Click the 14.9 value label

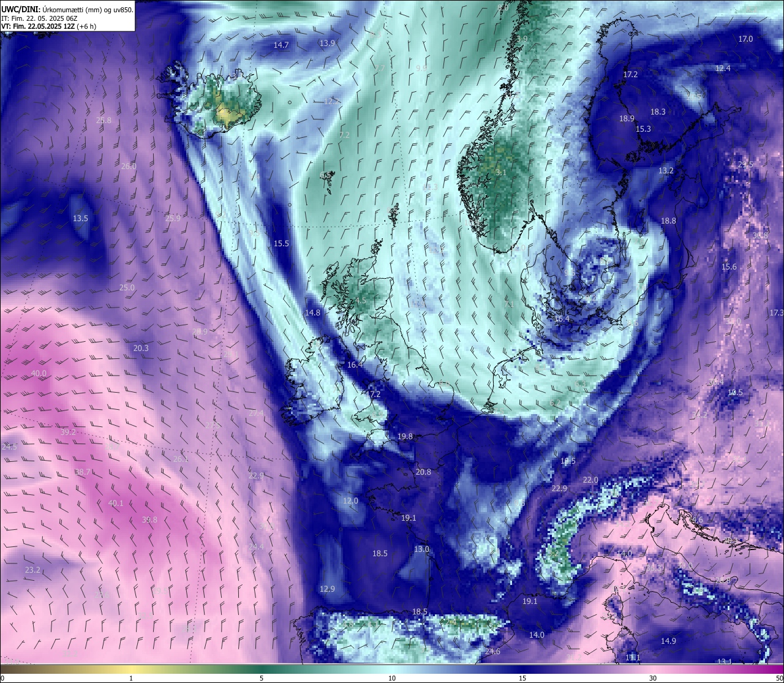pos(668,641)
